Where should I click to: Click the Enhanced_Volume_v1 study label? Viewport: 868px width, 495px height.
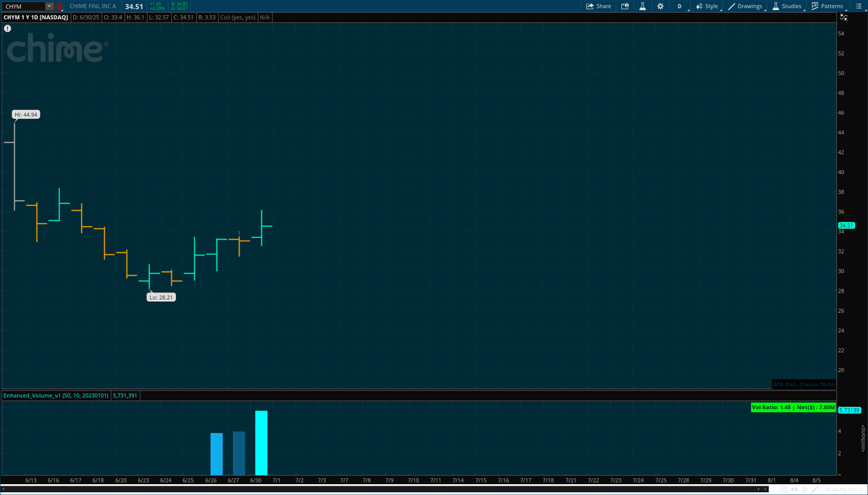tap(55, 395)
